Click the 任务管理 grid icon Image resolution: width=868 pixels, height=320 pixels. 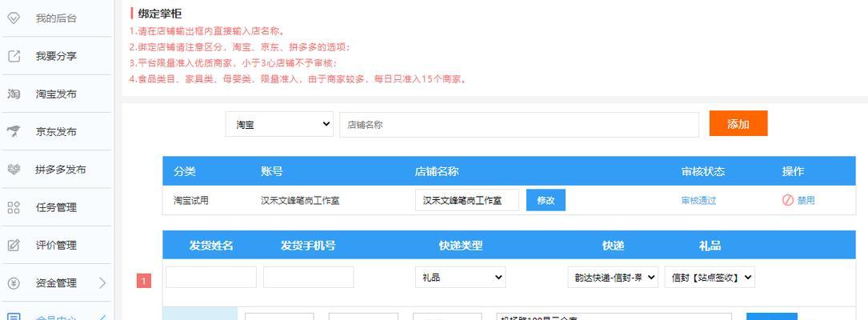pos(14,208)
